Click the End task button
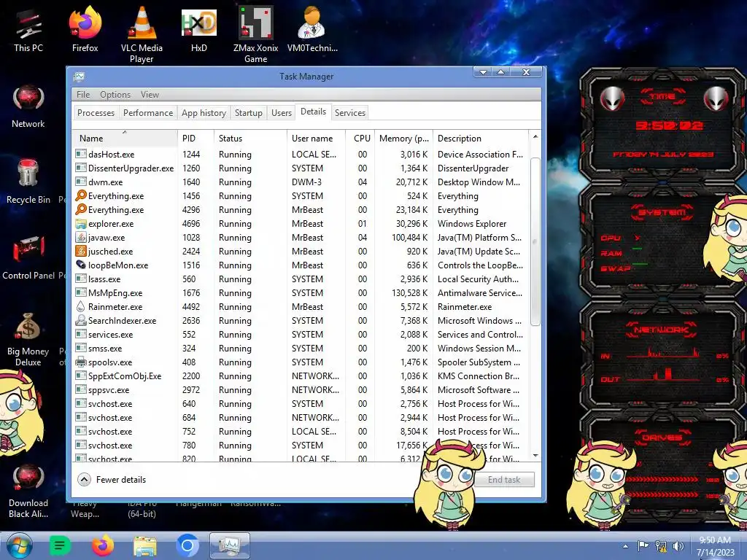 pos(504,480)
